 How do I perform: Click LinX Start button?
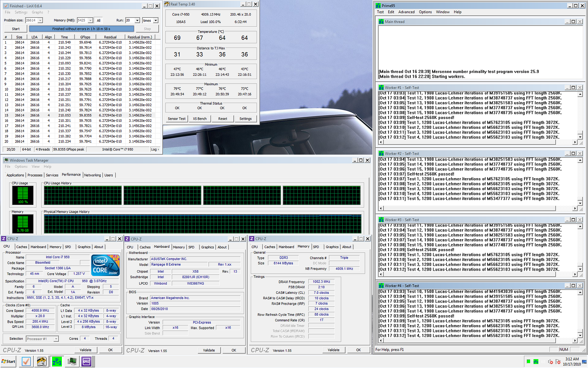(16, 29)
